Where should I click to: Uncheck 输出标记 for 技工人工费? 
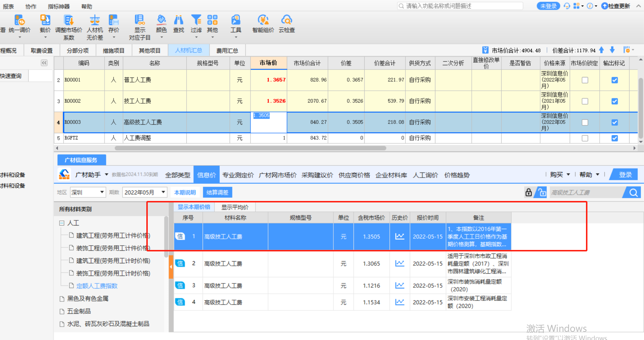615,101
